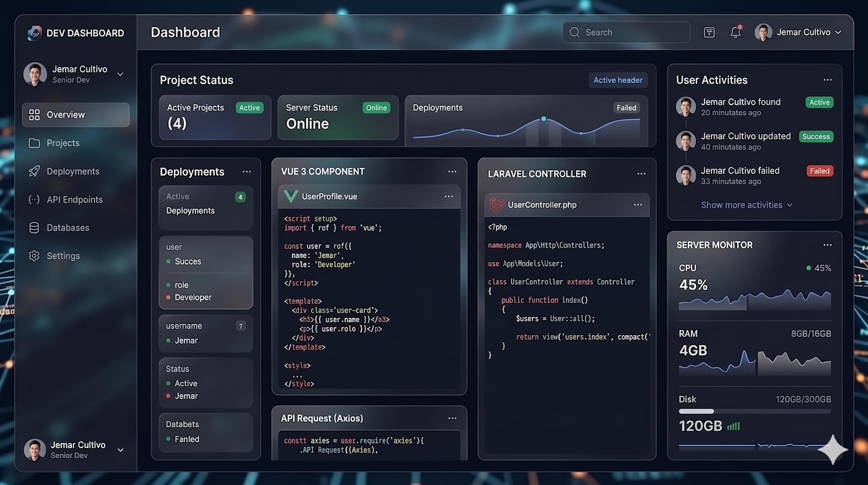Expand the top-right Jemar Cultivo account dropdown

click(x=838, y=32)
